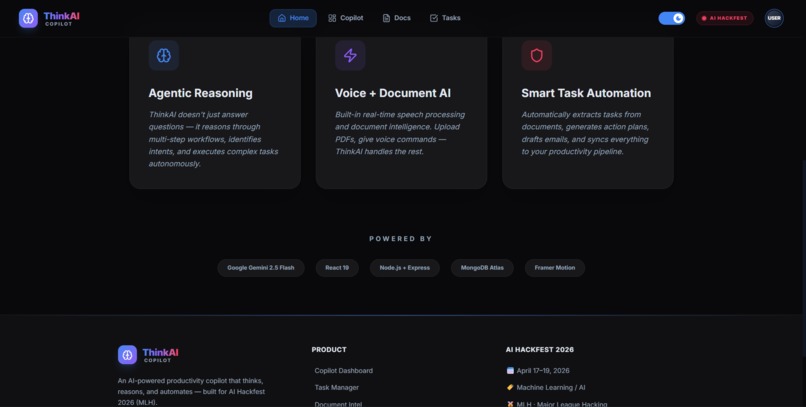Click the Framer Motion pill
Image resolution: width=806 pixels, height=407 pixels.
coord(555,268)
